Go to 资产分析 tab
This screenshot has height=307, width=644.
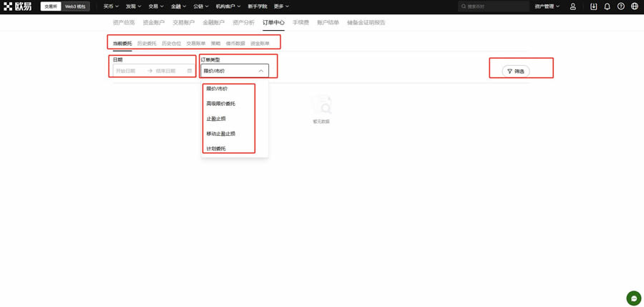(243, 23)
